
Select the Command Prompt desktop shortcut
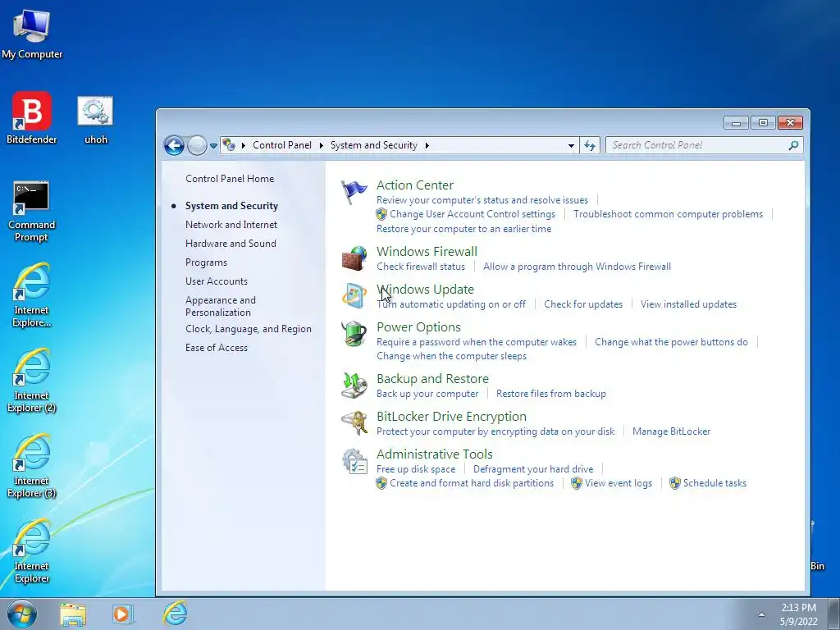point(31,212)
